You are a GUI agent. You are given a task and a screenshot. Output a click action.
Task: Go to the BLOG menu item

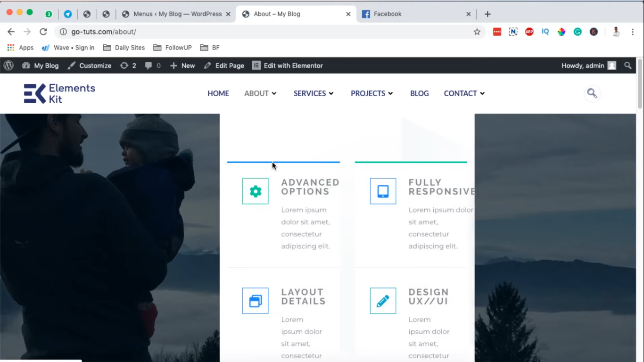point(420,93)
